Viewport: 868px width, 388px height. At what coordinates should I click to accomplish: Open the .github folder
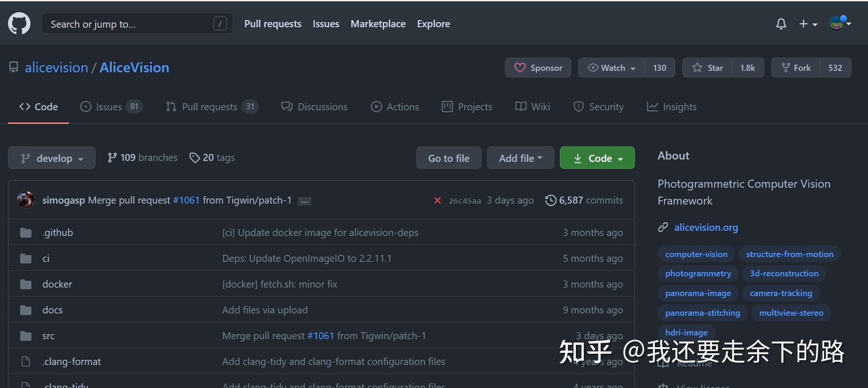58,232
